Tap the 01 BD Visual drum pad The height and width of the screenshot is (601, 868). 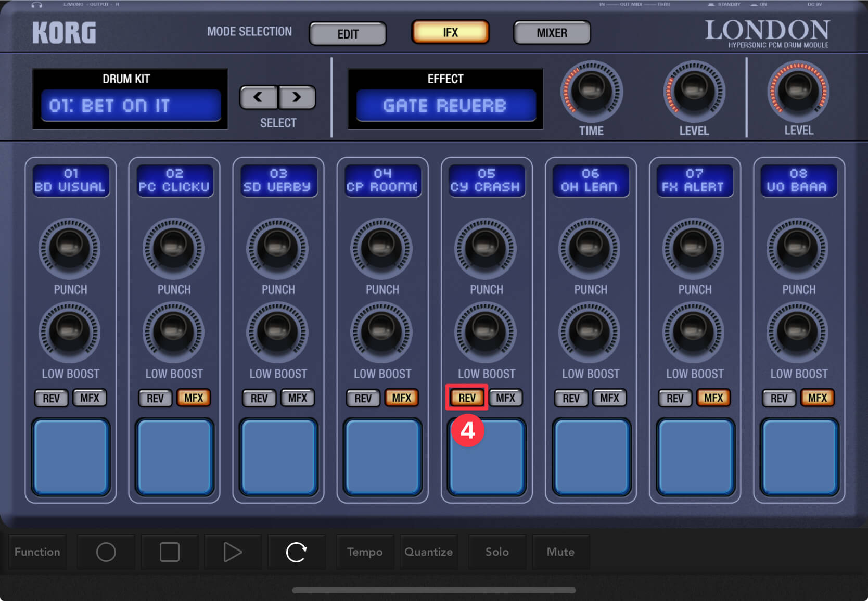coord(71,457)
